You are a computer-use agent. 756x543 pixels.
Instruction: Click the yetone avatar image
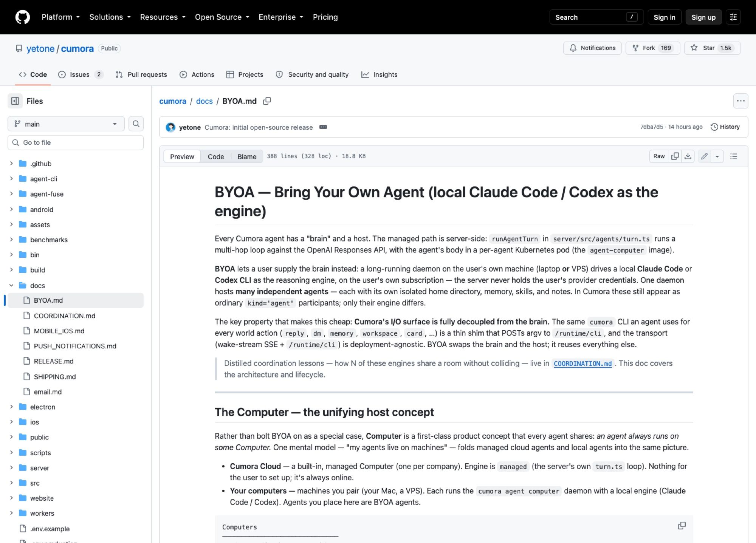171,127
